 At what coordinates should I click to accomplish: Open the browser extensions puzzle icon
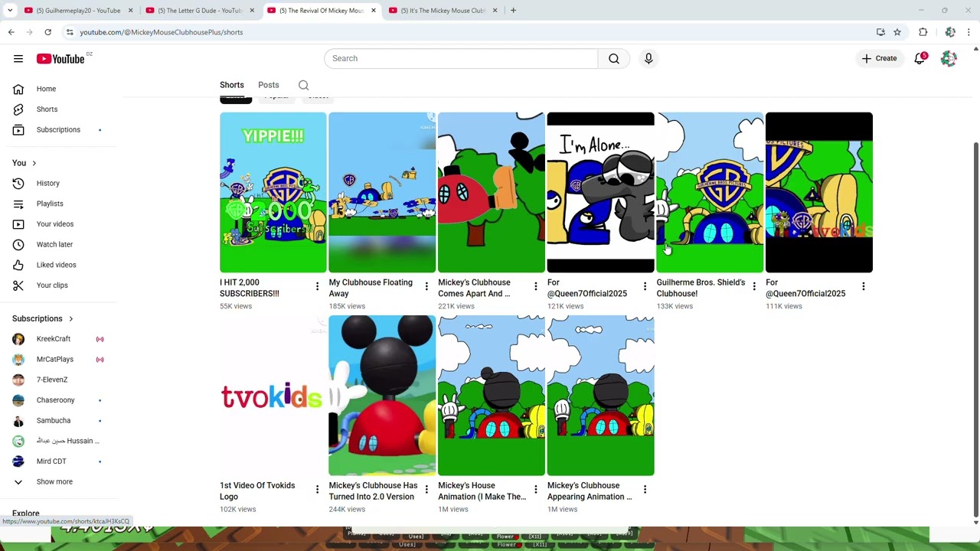coord(923,32)
